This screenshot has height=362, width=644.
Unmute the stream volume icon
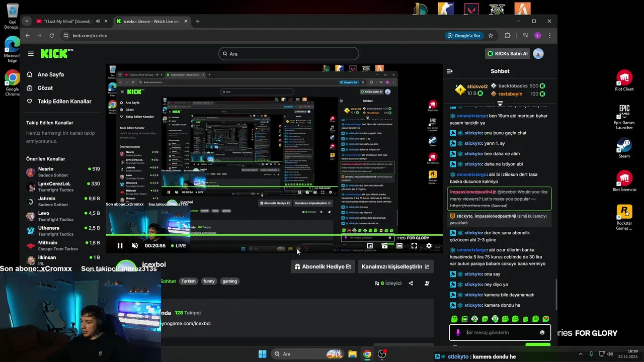[x=135, y=246]
